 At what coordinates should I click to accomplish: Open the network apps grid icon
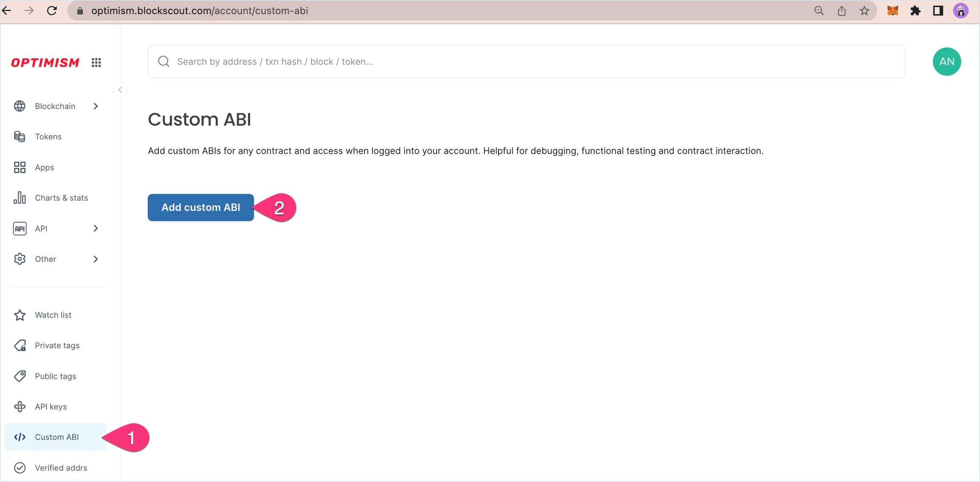point(96,62)
